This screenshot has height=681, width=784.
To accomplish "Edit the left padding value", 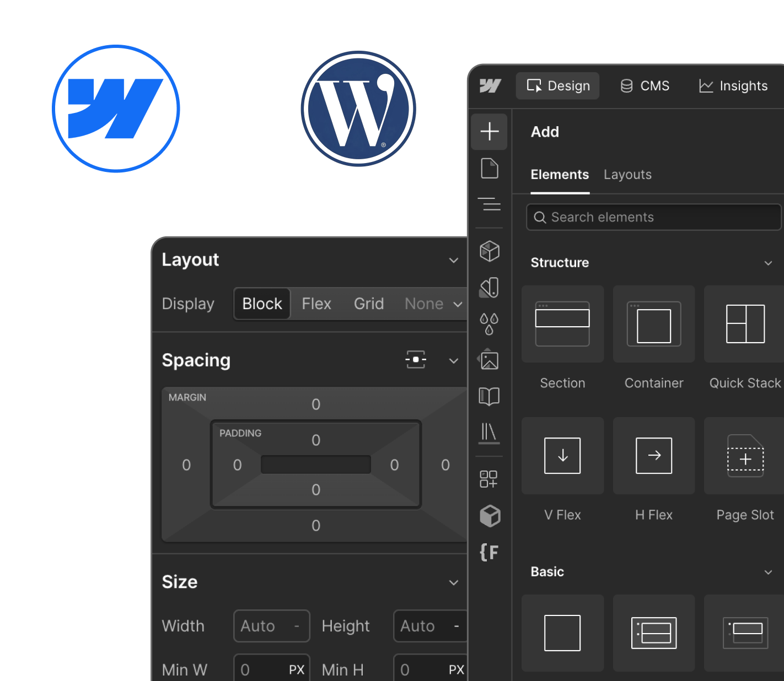I will tap(238, 465).
